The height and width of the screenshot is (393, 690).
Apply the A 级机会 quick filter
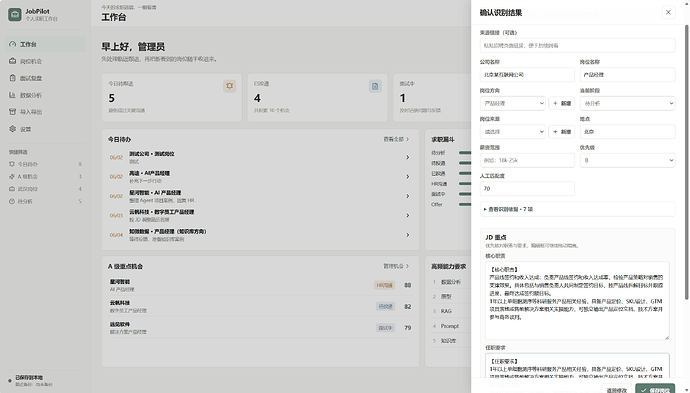click(46, 176)
